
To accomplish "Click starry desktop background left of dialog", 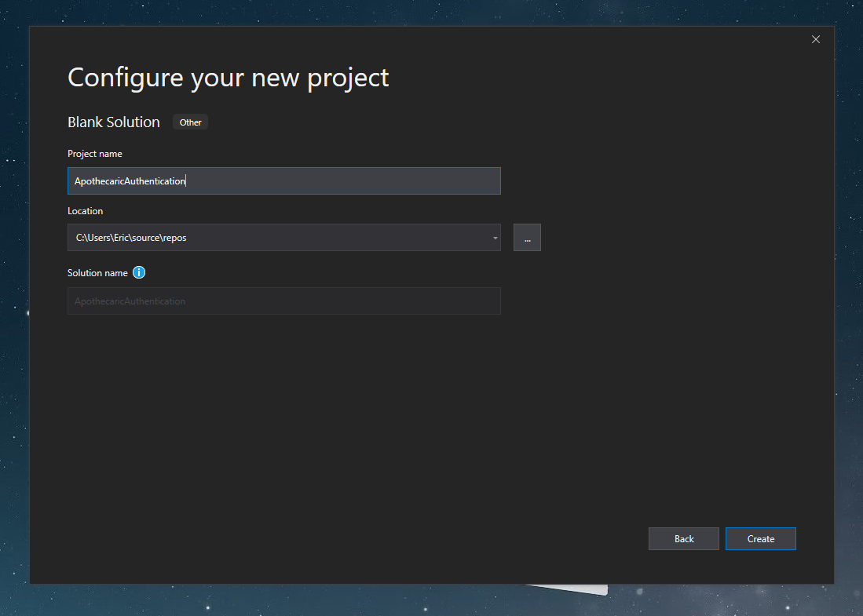I will tap(13, 314).
